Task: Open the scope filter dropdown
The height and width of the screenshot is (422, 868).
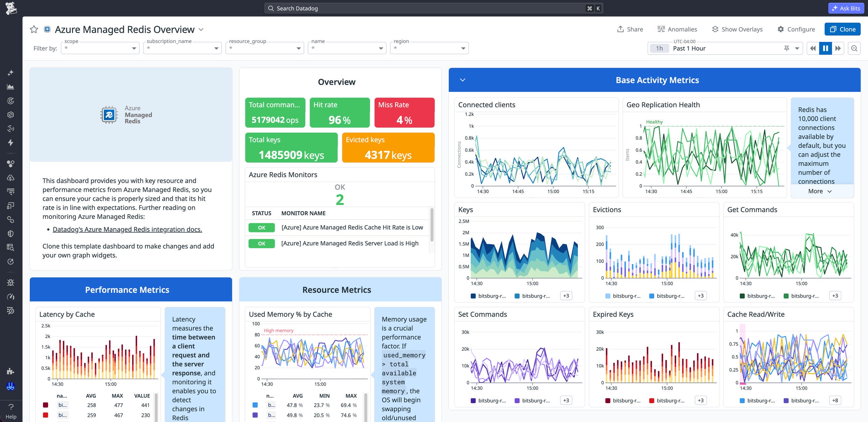Action: tap(100, 48)
